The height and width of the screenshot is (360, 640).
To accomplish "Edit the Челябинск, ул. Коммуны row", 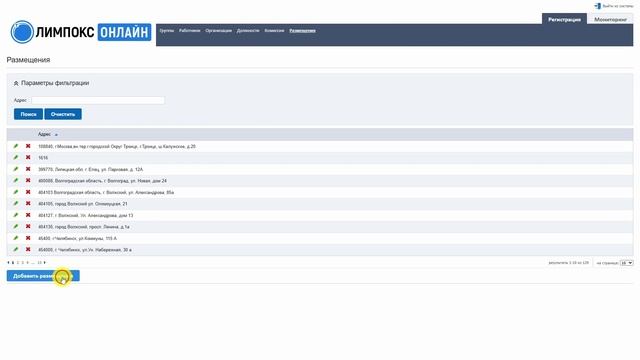I will coord(16,238).
